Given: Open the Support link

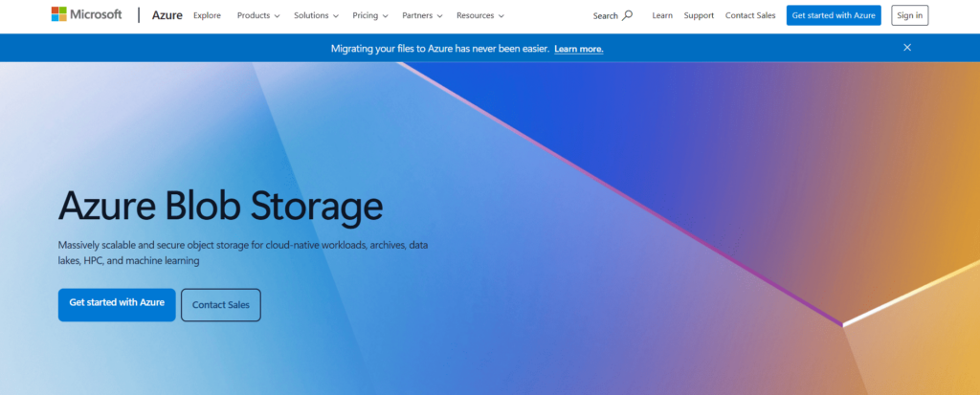Looking at the screenshot, I should (698, 15).
